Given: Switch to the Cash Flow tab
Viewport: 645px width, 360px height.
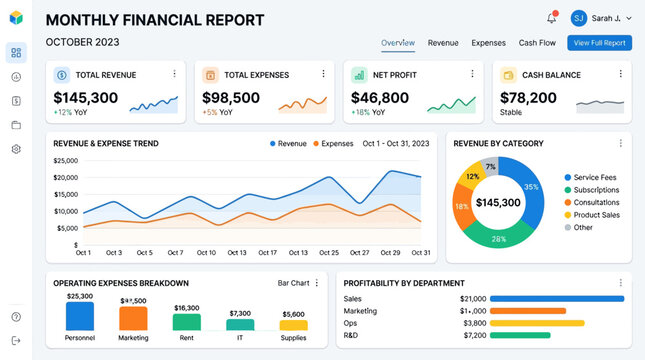Looking at the screenshot, I should 537,43.
